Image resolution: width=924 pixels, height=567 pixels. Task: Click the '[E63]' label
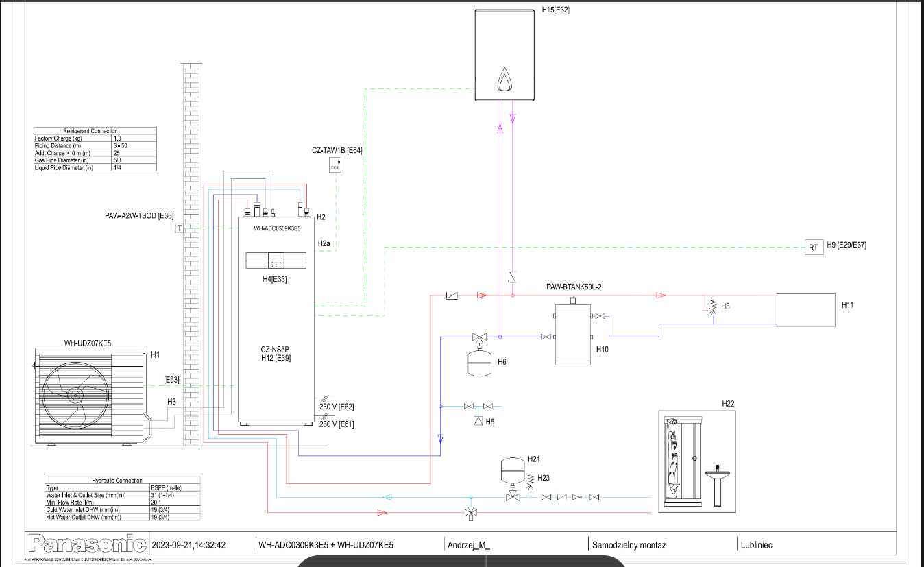click(x=171, y=379)
